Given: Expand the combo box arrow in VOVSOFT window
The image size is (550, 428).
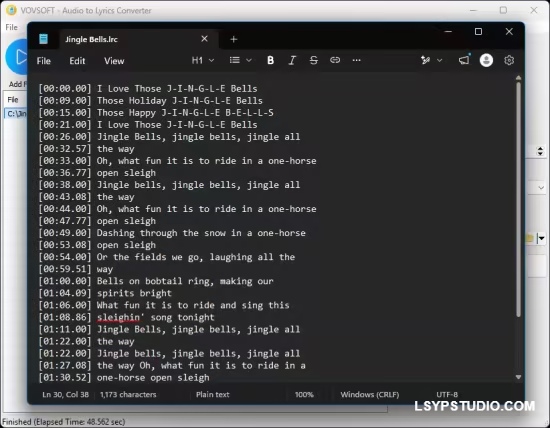Looking at the screenshot, I should (541, 188).
